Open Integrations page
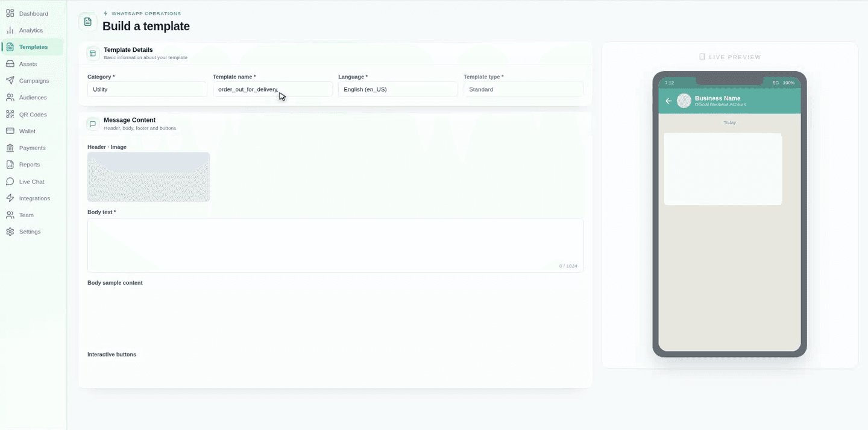 [x=33, y=198]
